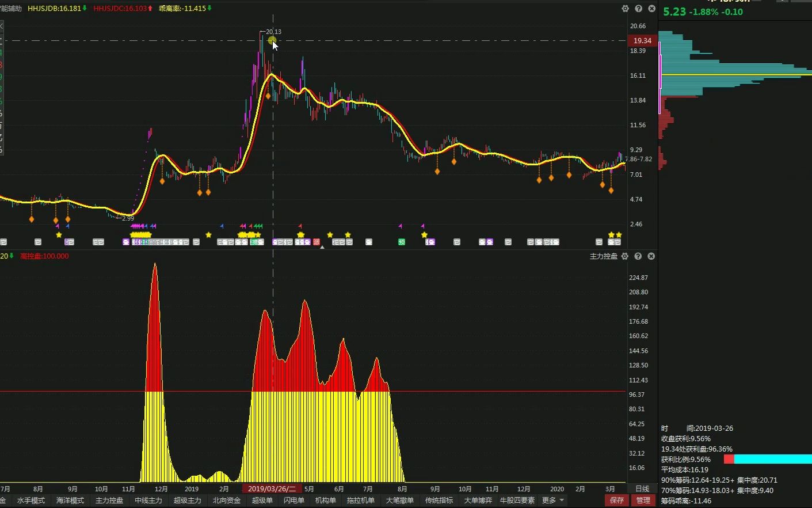The width and height of the screenshot is (812, 508).
Task: Select the 传统指标 tab
Action: point(439,501)
